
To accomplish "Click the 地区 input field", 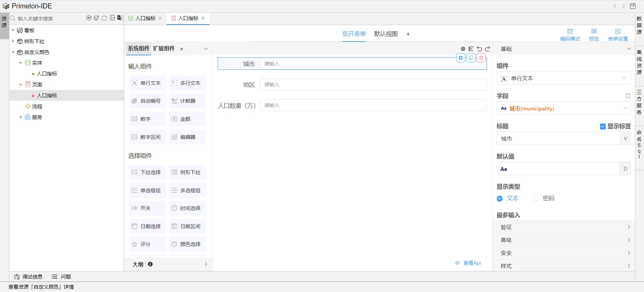I will coord(373,85).
